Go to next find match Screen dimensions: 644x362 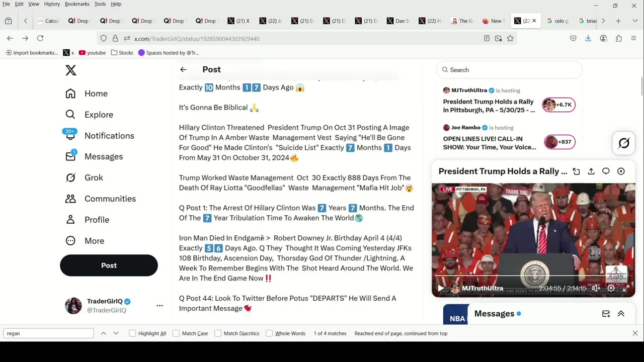coord(116,333)
